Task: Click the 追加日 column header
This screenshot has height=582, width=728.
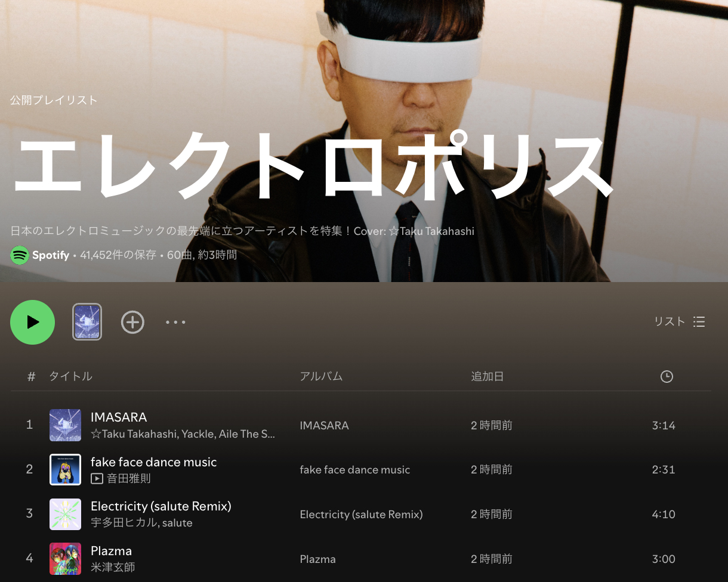Action: (x=487, y=376)
